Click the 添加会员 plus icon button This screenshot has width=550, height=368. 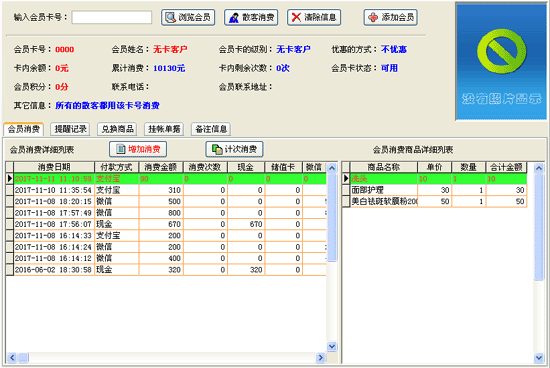coord(391,17)
